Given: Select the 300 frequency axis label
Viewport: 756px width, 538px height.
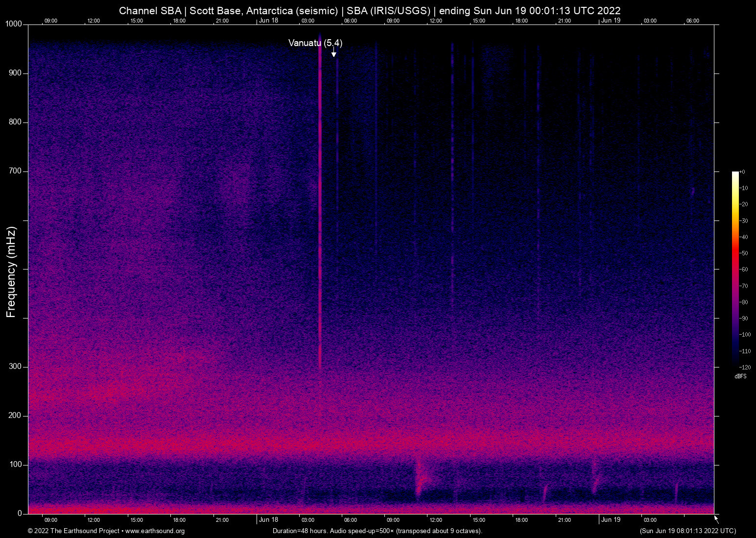Looking at the screenshot, I should pyautogui.click(x=15, y=367).
